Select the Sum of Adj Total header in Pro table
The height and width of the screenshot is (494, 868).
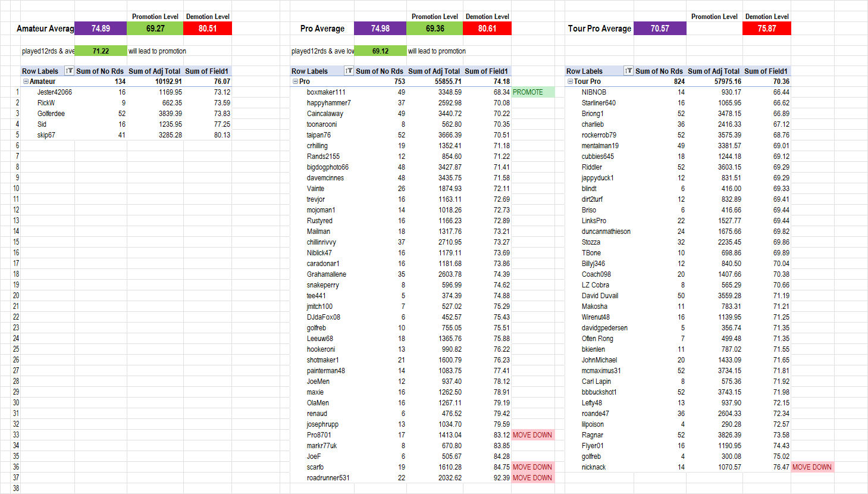click(x=434, y=71)
